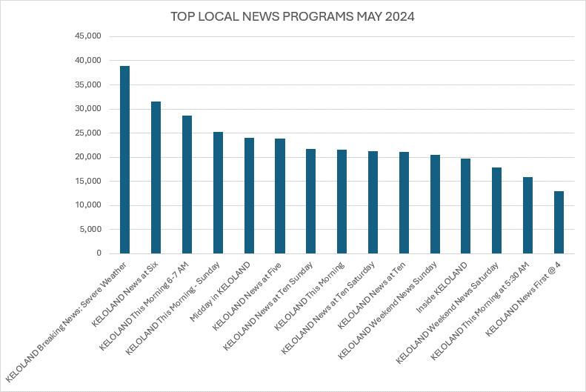Click the 25,000 axis label
The width and height of the screenshot is (586, 392).
click(88, 133)
